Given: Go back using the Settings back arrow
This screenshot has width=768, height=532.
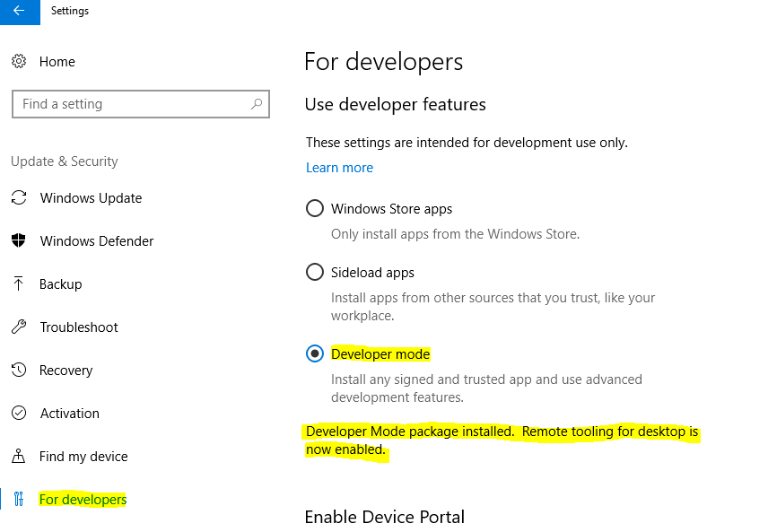Looking at the screenshot, I should point(20,12).
